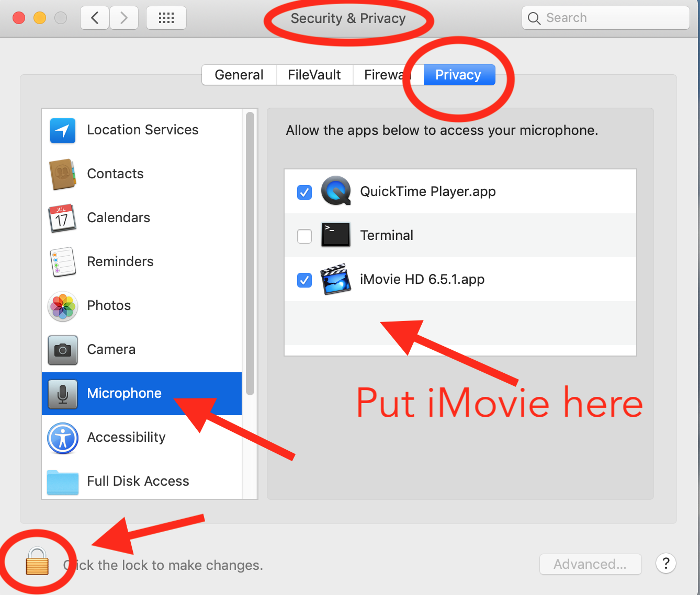Uncheck QuickTime Player.app microphone access

304,192
